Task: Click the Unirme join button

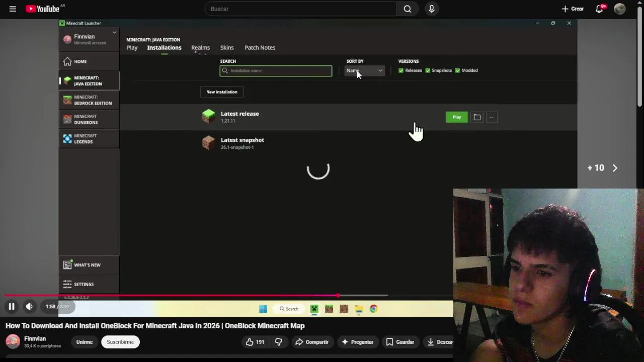Action: coord(85,342)
